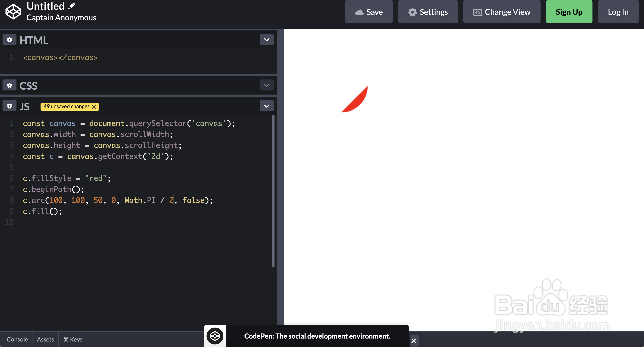The width and height of the screenshot is (644, 347).
Task: Show keyboard shortcuts via Keys
Action: (x=73, y=339)
